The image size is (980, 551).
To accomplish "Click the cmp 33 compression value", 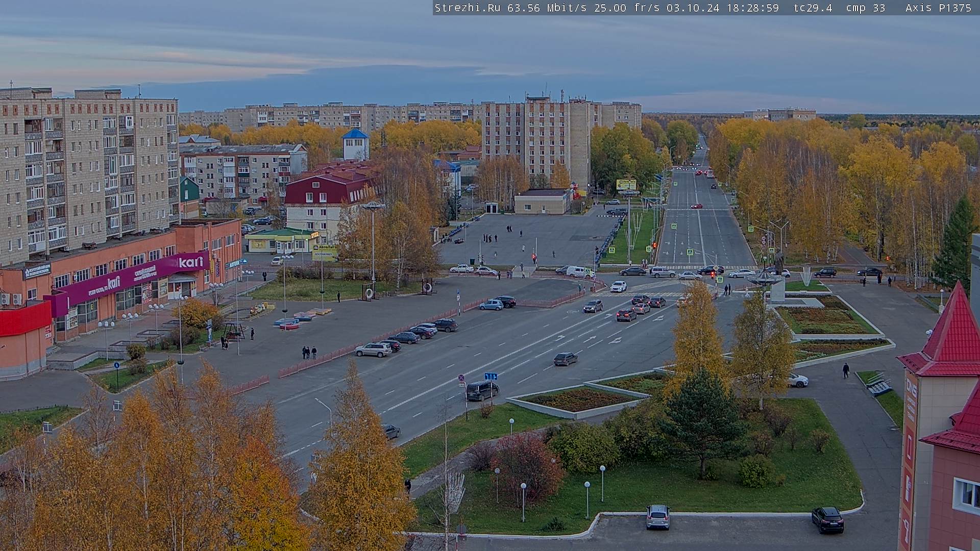I will coord(865,8).
